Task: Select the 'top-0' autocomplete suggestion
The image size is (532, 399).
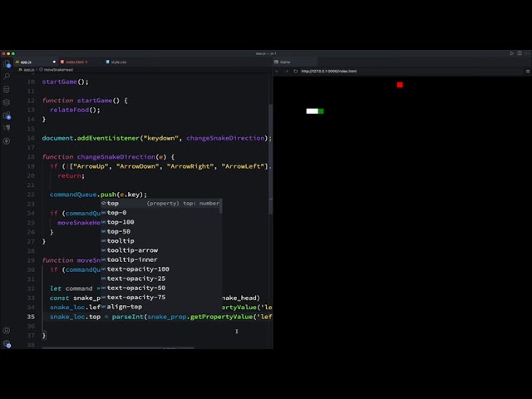Action: 161,213
